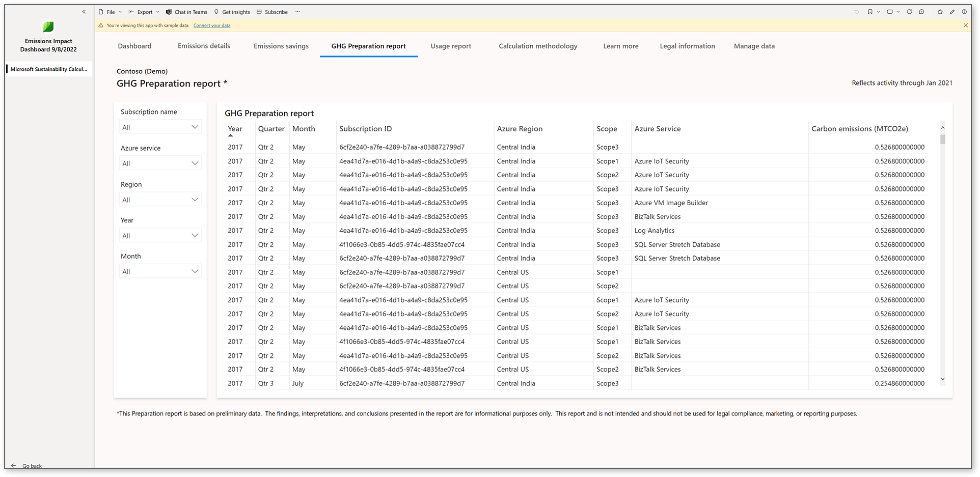Image resolution: width=980 pixels, height=477 pixels.
Task: Open the comments speech bubble icon
Action: [x=921, y=12]
